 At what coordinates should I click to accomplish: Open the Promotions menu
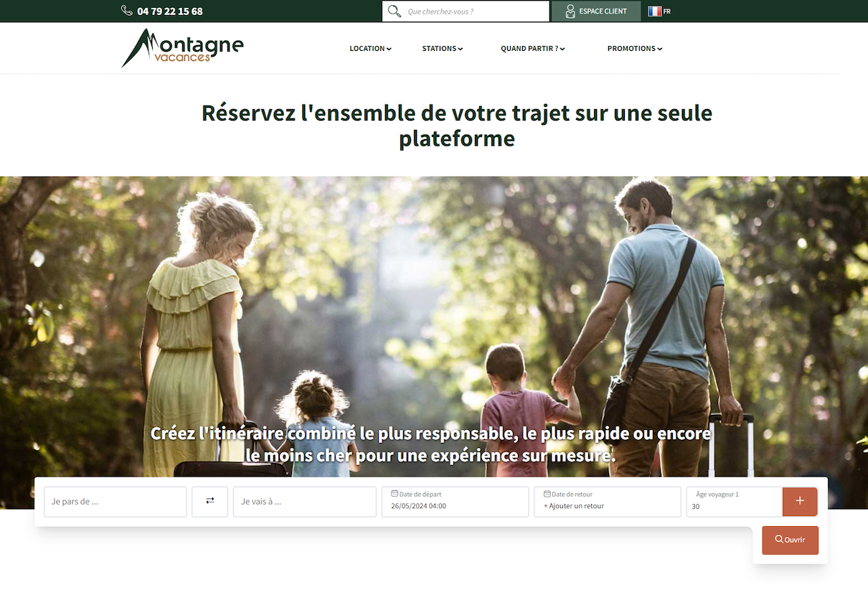pos(635,49)
